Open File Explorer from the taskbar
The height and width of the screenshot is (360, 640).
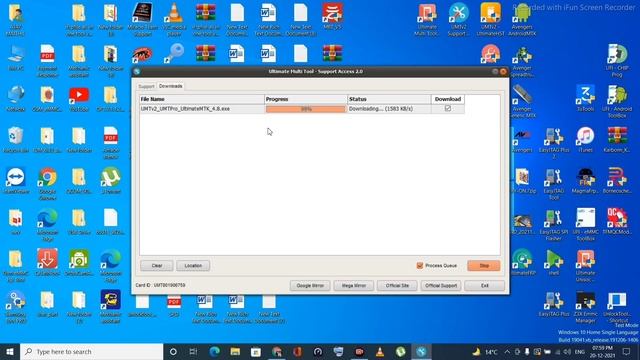pos(235,352)
